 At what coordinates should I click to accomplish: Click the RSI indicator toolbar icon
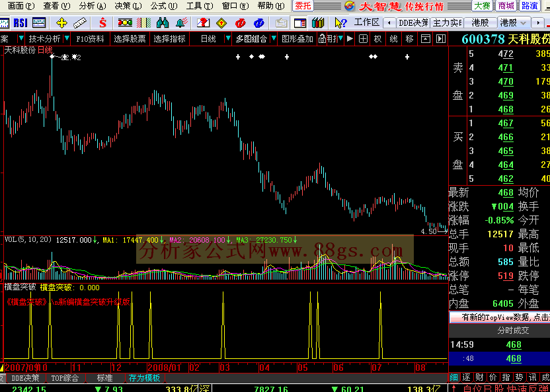[20, 23]
